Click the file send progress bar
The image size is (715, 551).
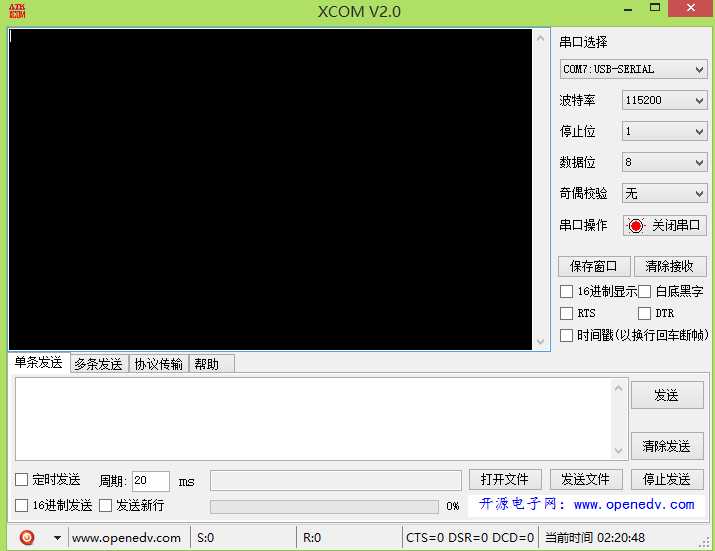tap(324, 506)
